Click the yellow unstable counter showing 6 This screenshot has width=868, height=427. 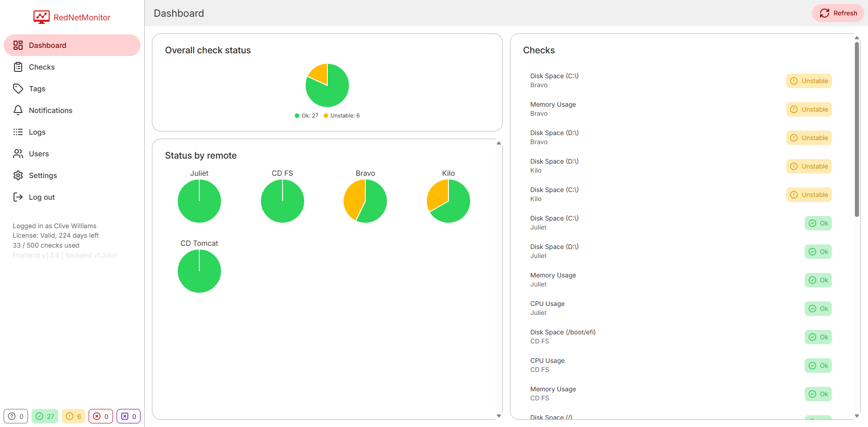click(x=74, y=416)
